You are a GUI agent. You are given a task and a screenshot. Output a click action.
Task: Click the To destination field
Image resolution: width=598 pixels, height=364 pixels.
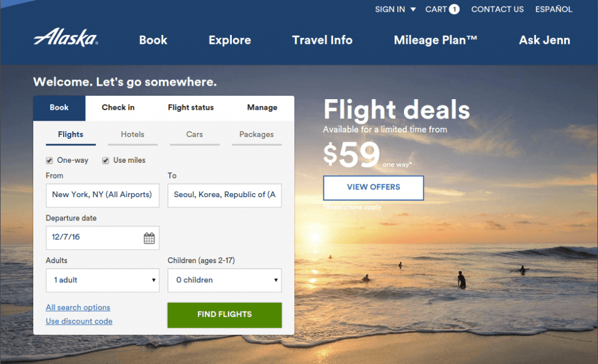[x=224, y=195]
